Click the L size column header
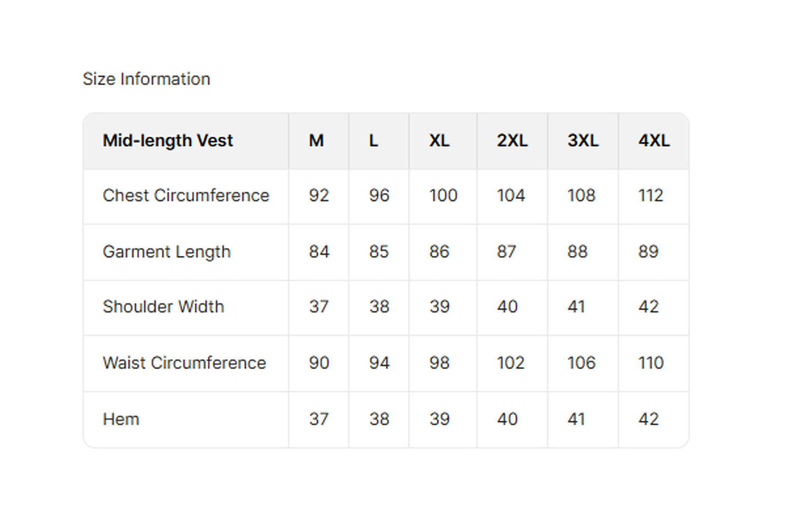 tap(374, 141)
